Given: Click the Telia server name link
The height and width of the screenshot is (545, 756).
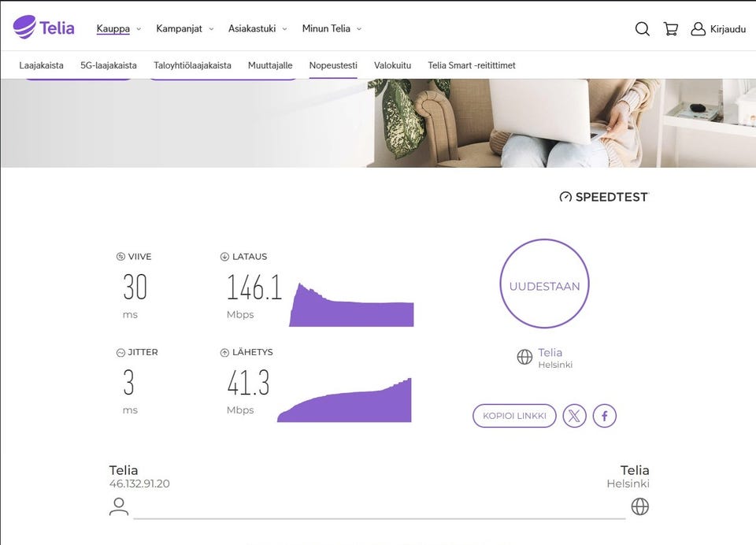Looking at the screenshot, I should 550,353.
